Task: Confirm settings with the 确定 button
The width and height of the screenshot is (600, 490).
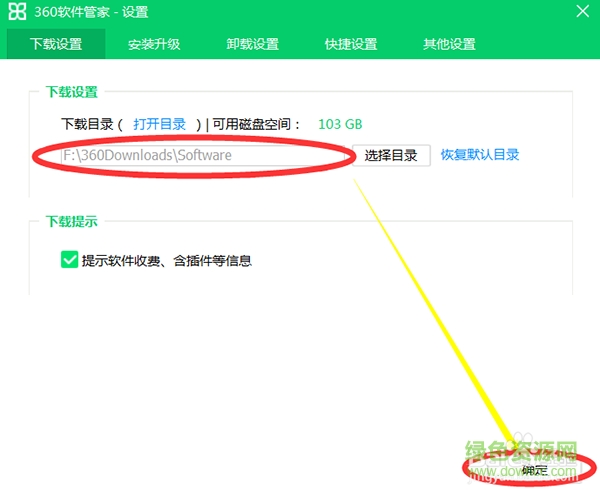Action: (534, 470)
